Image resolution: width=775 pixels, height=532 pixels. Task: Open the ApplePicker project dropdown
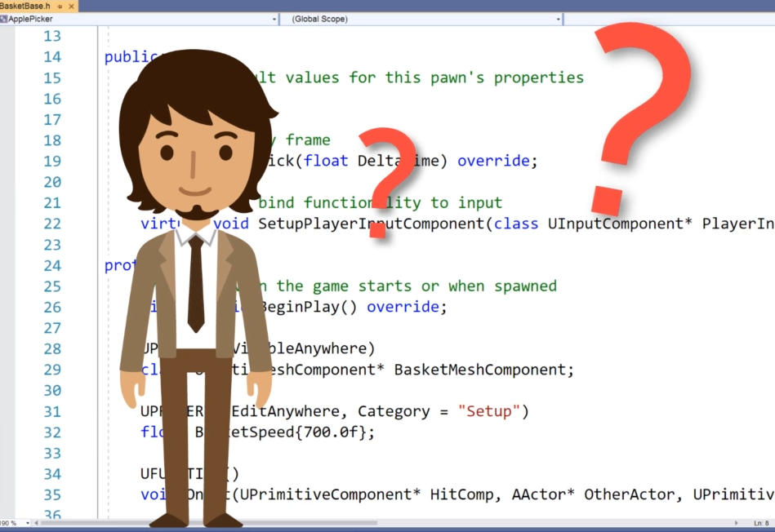[x=273, y=19]
